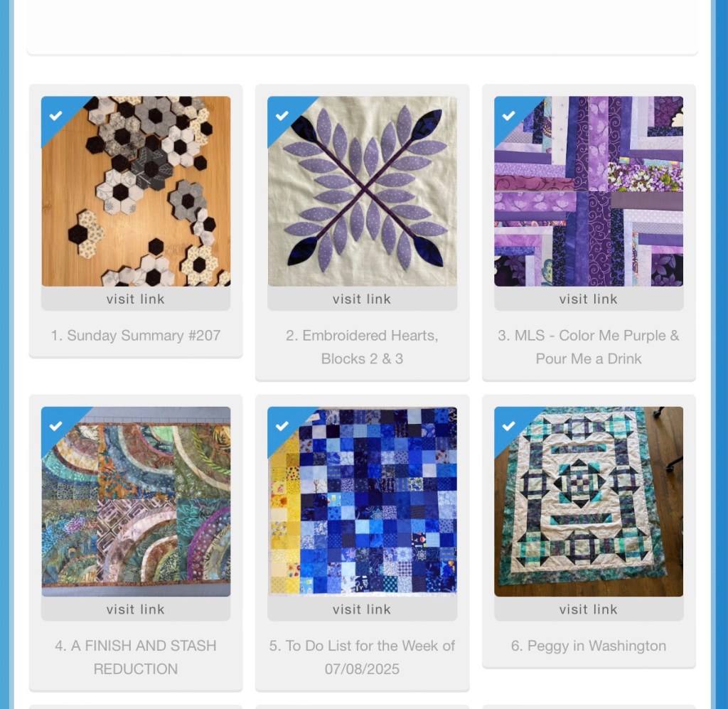Open the blue and yellow squares thumbnail

coord(362,501)
